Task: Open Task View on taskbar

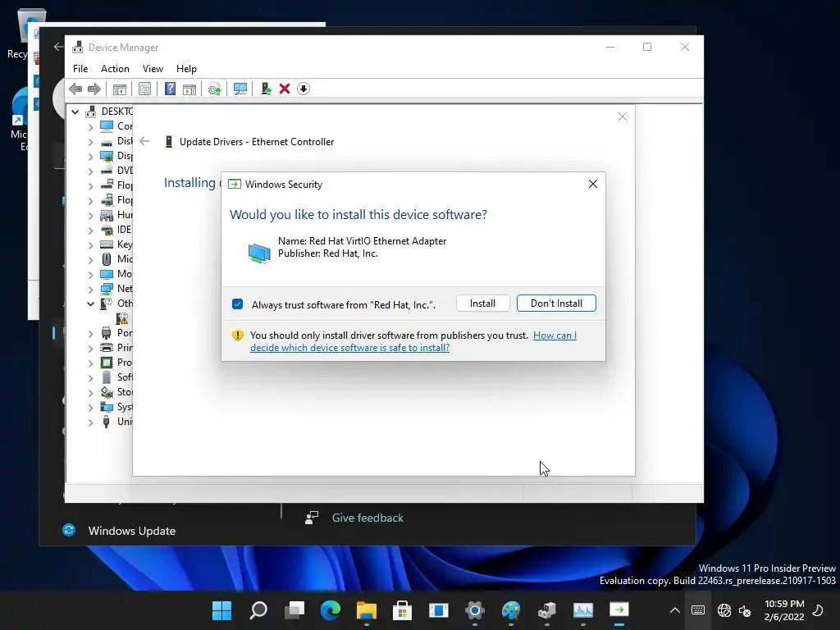Action: click(x=294, y=610)
